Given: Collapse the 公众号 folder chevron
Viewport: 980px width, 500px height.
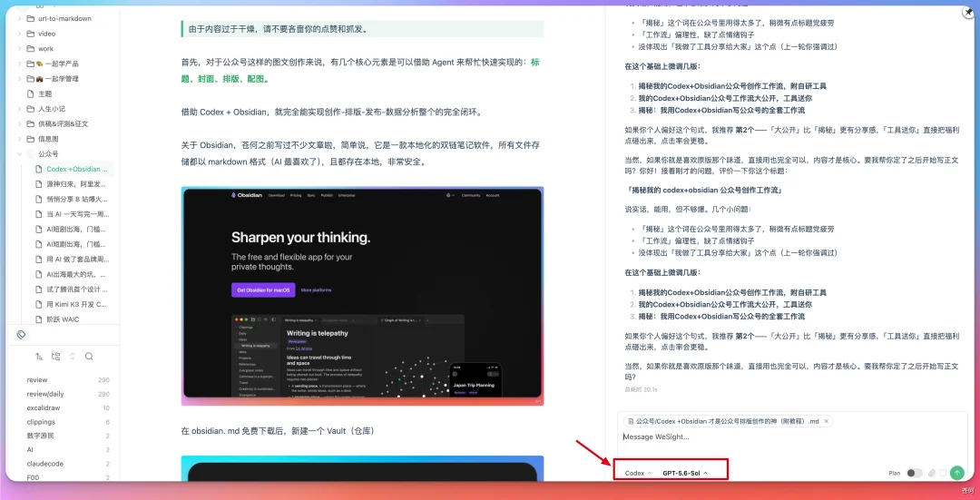Looking at the screenshot, I should 19,153.
